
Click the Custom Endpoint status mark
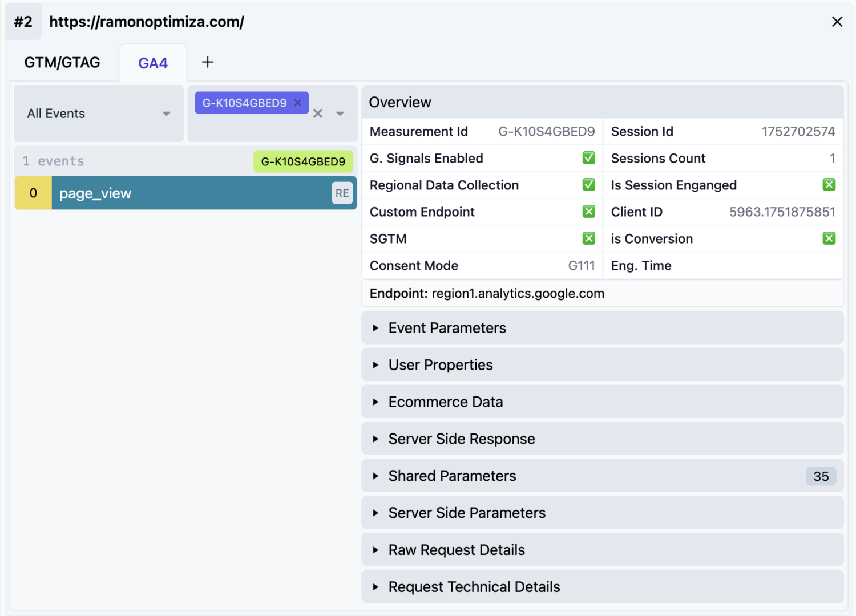[589, 212]
